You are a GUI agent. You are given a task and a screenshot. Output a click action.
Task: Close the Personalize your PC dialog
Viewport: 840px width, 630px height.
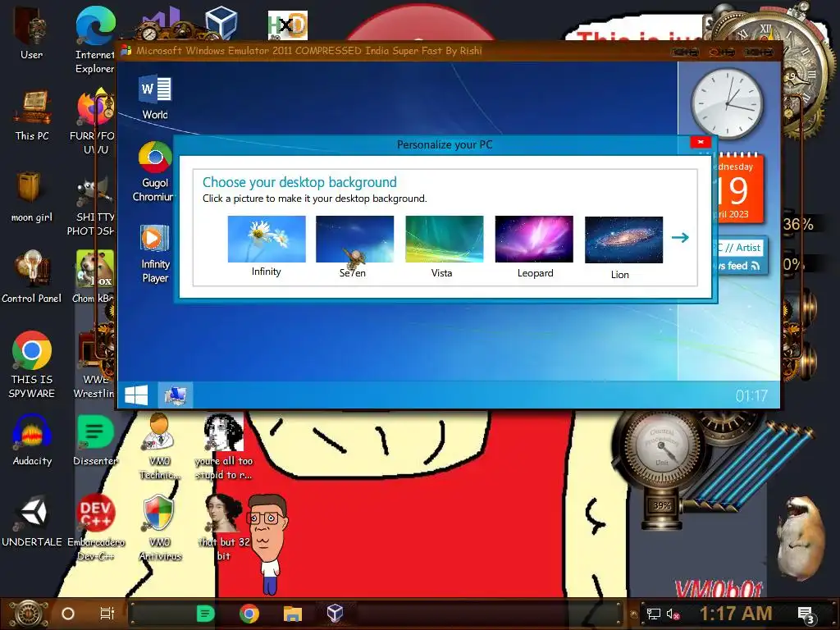pyautogui.click(x=701, y=142)
